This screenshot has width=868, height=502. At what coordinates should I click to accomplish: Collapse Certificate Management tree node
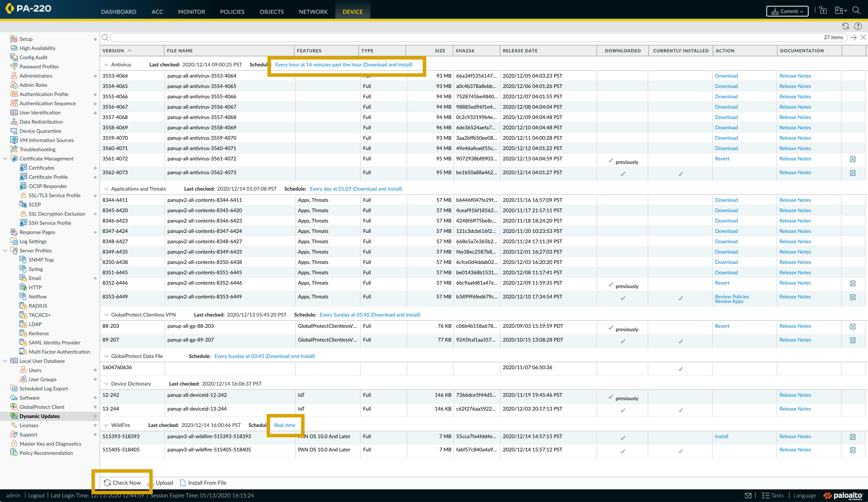pos(5,158)
